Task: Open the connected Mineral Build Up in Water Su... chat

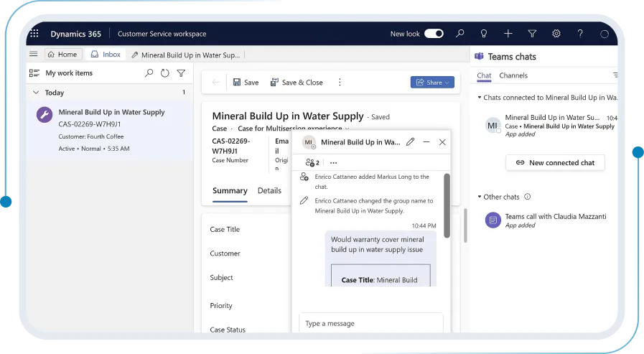Action: pos(551,125)
